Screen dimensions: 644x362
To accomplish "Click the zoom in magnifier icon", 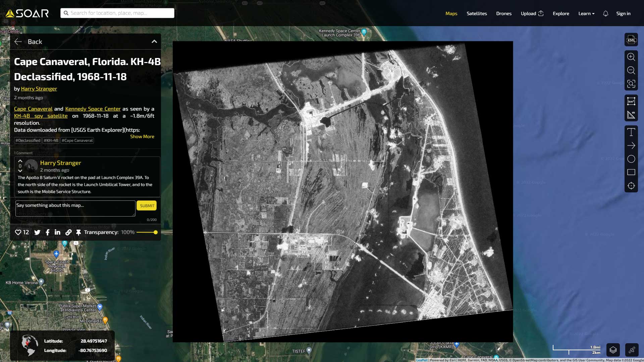I will pyautogui.click(x=631, y=57).
